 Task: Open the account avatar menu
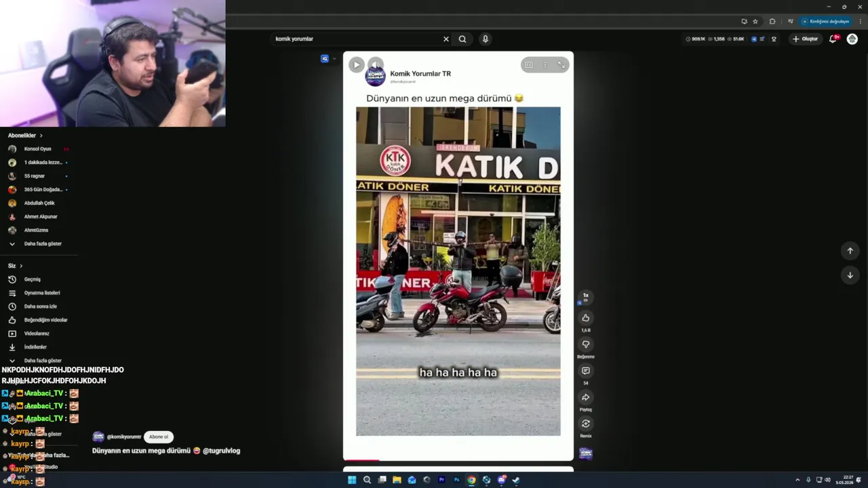coord(852,39)
